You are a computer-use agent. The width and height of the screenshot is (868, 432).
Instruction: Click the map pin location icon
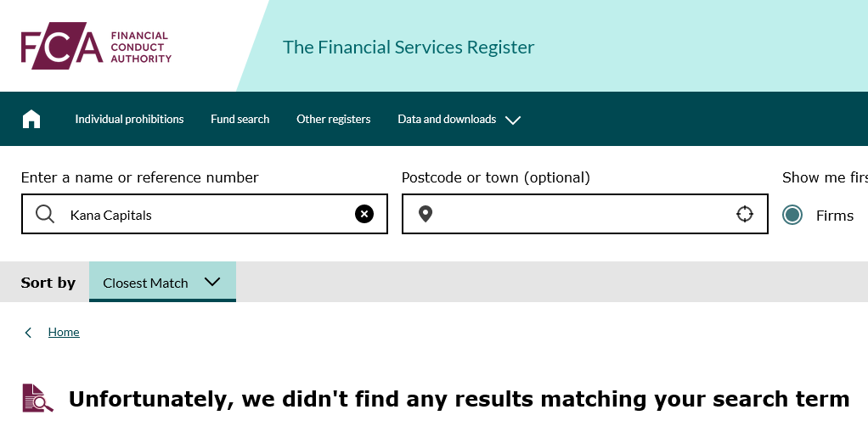426,214
